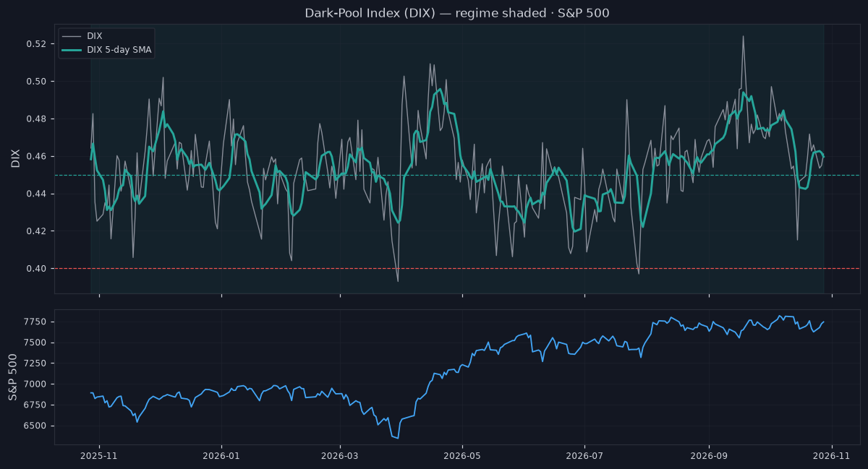The width and height of the screenshot is (868, 469).
Task: Click the "2026-07" date tick label
Action: 584,456
